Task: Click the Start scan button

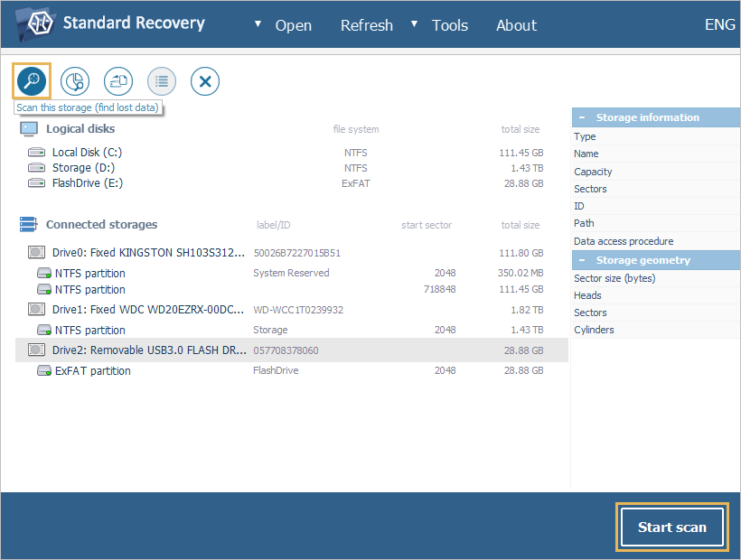Action: (671, 527)
